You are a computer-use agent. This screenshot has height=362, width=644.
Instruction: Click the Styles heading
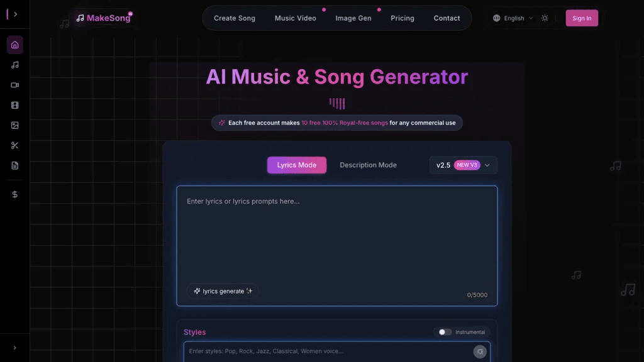(195, 332)
